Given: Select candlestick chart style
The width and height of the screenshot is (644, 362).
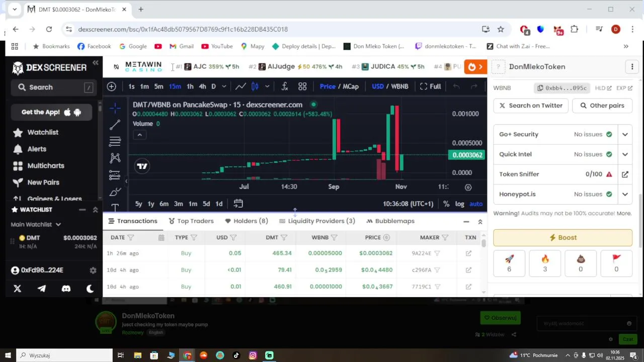Looking at the screenshot, I should (x=255, y=86).
